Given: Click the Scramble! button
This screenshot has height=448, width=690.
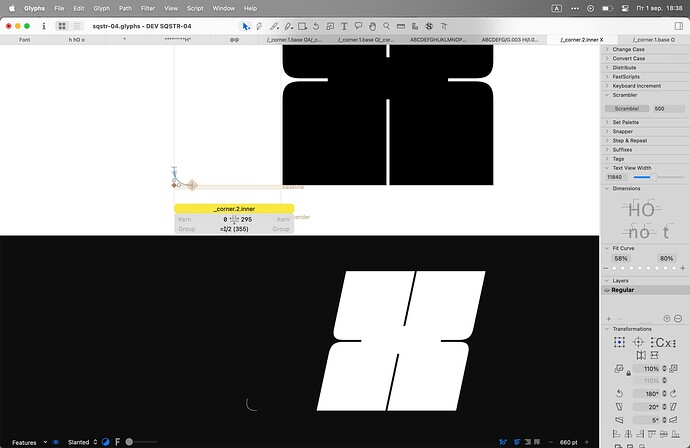Looking at the screenshot, I should click(627, 109).
